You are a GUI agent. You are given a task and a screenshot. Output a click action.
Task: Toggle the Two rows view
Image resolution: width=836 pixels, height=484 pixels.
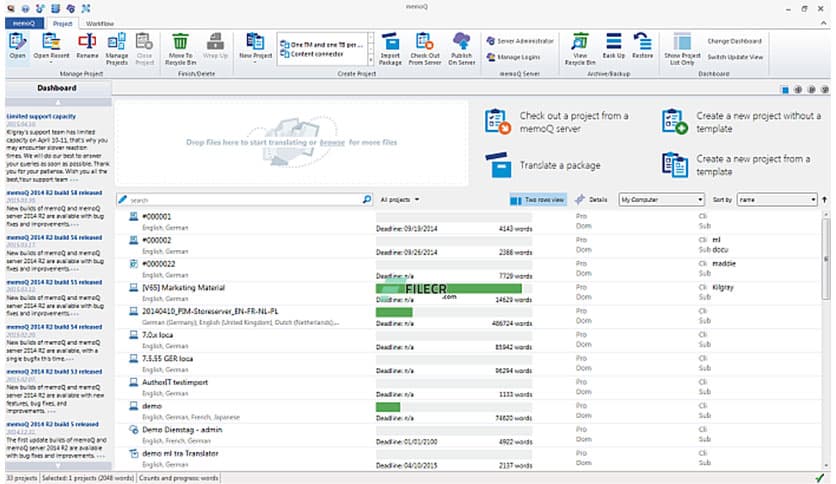click(537, 200)
